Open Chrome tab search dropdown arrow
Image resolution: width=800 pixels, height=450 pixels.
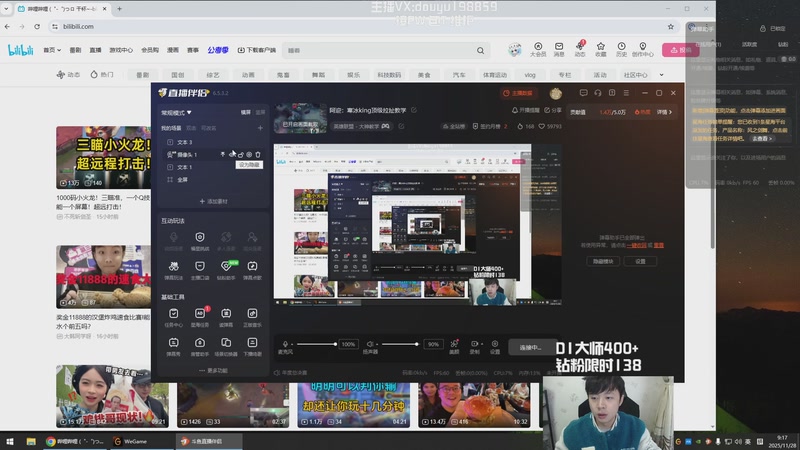tap(6, 9)
